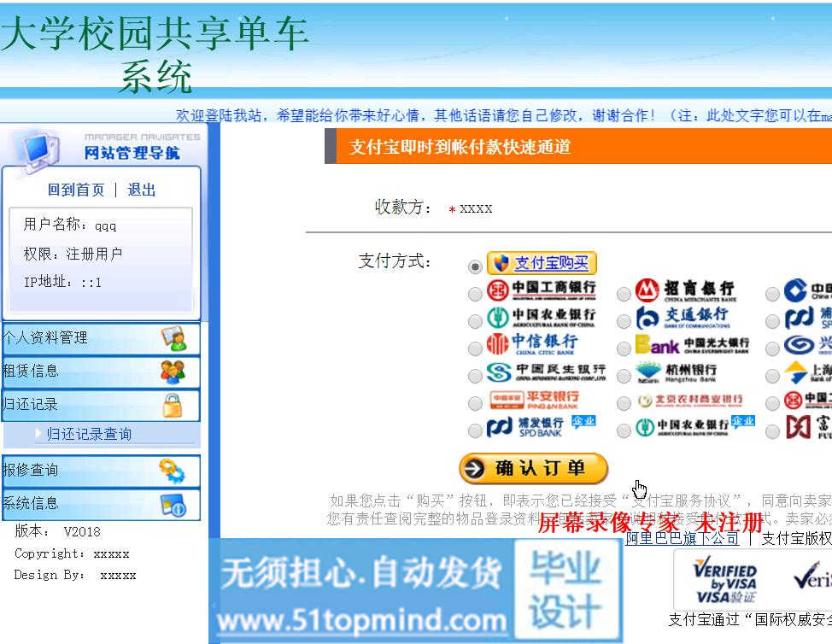Select 杭州银行 radio option
This screenshot has width=832, height=644.
point(624,376)
